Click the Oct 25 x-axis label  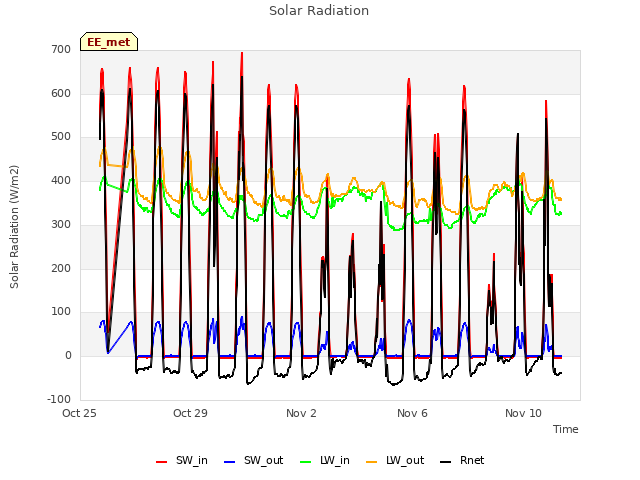click(x=79, y=413)
